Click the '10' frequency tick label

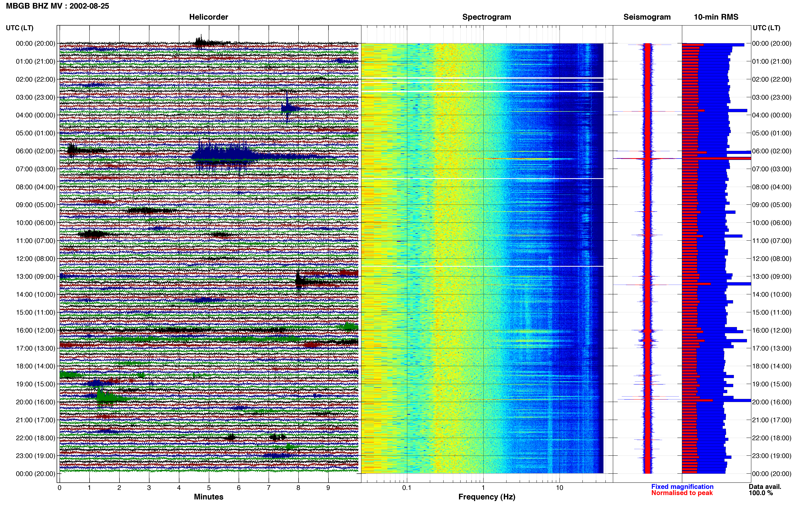coord(559,487)
